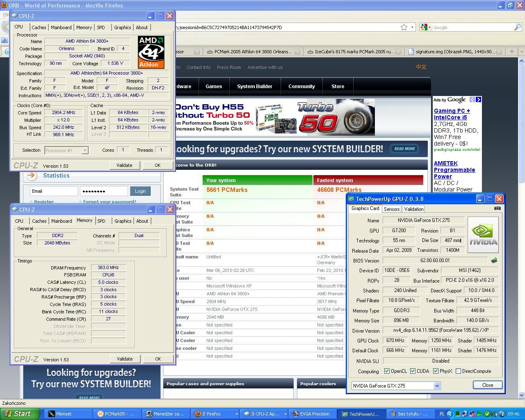
Task: Open Mainboard tab in top CPU-Z window
Action: (61, 27)
